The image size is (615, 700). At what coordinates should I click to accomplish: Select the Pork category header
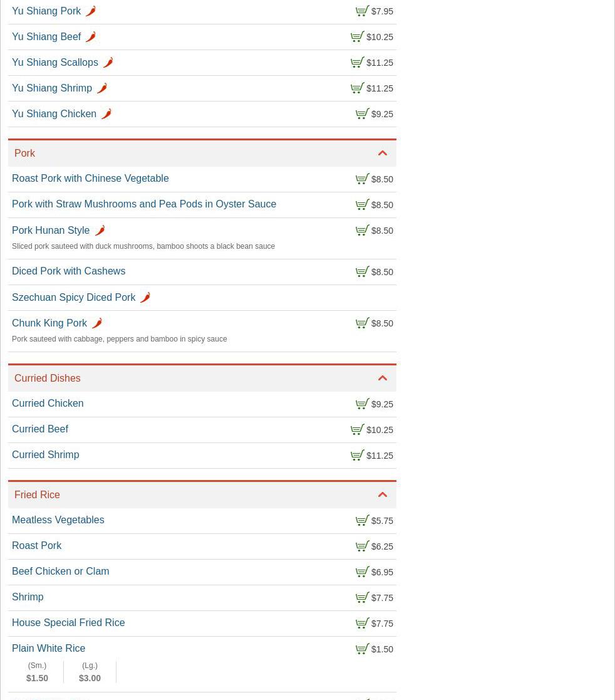pyautogui.click(x=25, y=154)
